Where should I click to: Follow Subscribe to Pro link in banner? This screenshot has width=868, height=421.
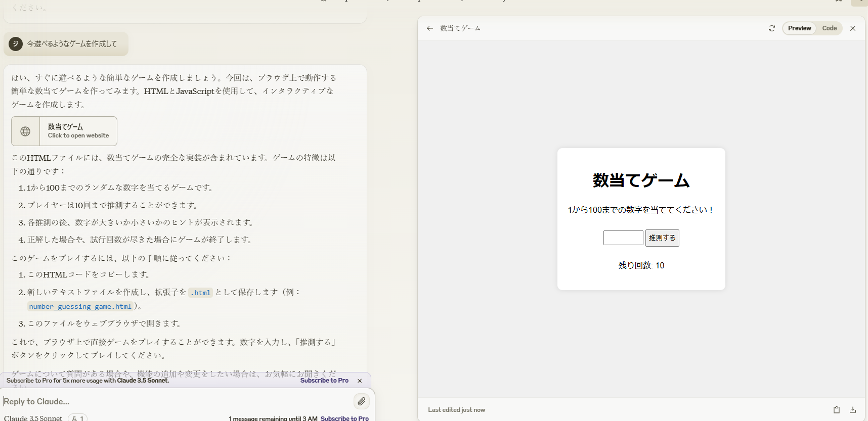coord(324,381)
